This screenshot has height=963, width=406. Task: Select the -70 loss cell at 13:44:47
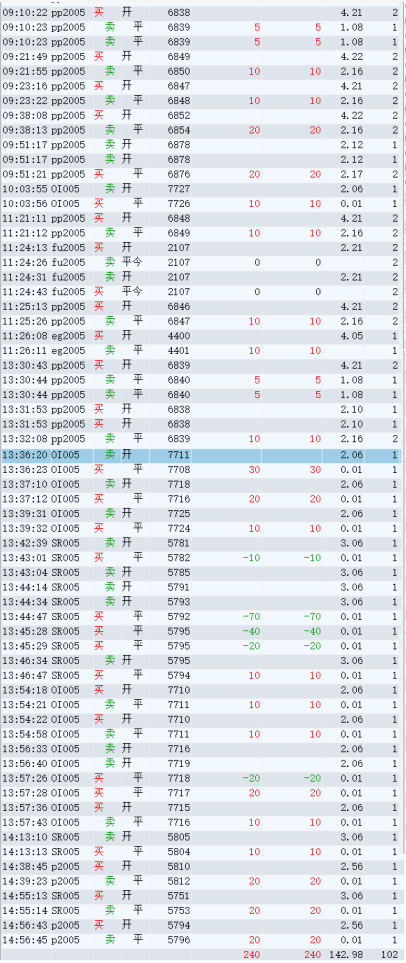(251, 617)
